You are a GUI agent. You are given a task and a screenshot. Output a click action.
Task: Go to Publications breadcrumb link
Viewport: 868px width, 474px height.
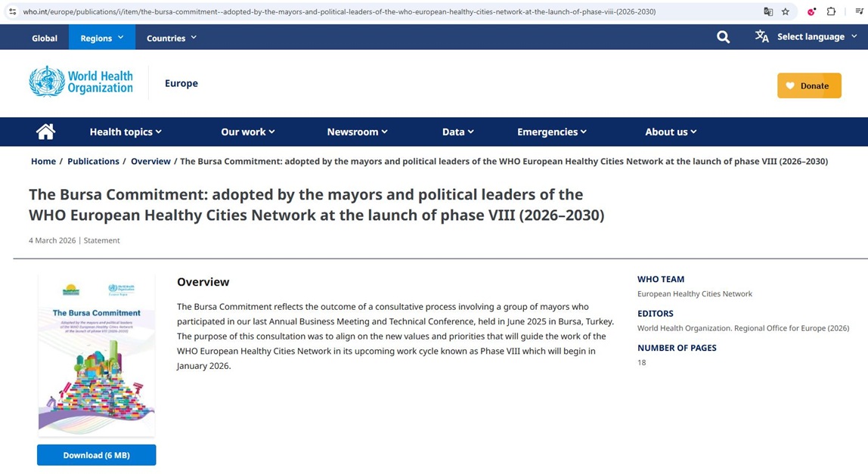point(93,161)
